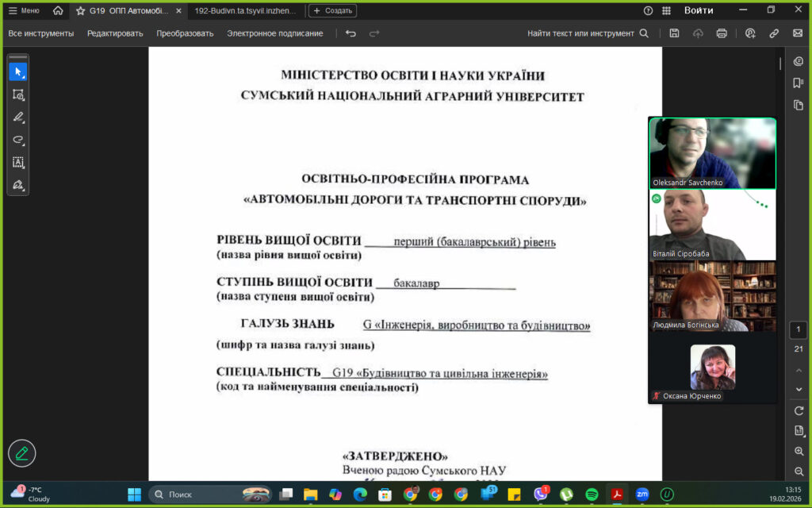Click the Войти sign-in button

tap(699, 10)
